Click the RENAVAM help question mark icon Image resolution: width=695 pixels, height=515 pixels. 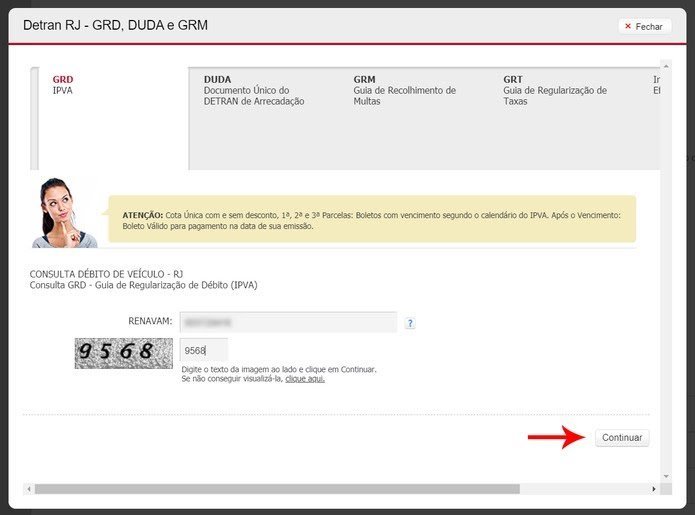[x=410, y=323]
